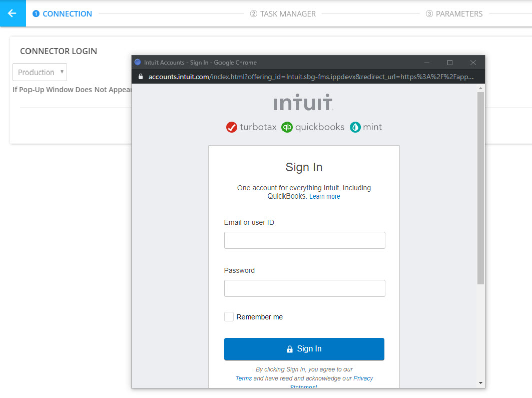The image size is (532, 398).
Task: Switch to the Task Manager step
Action: [283, 14]
